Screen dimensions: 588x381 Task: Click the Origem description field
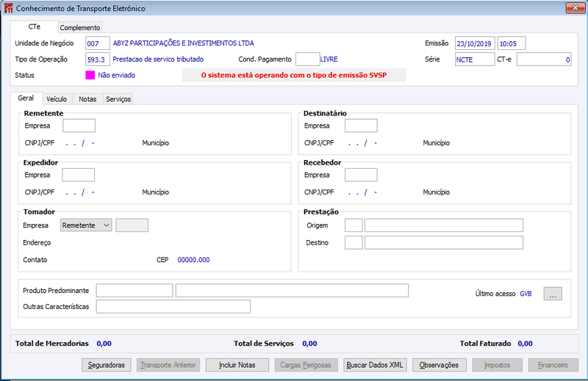point(444,225)
